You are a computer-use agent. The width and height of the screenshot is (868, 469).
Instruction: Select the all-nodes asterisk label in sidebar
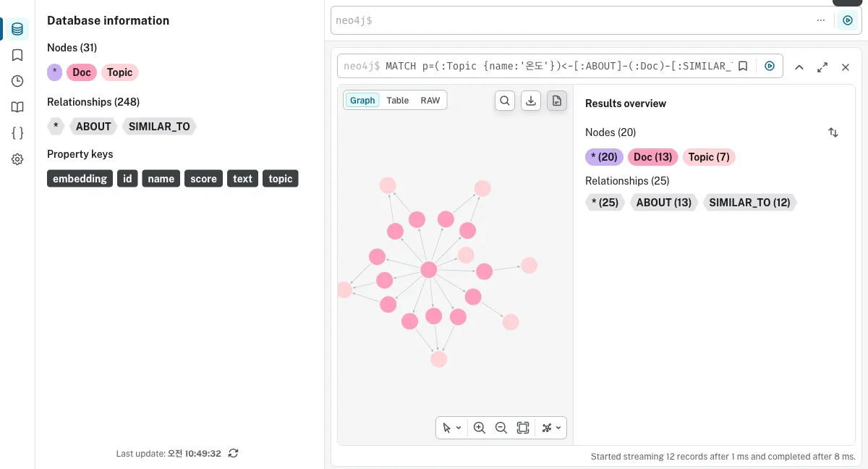pos(55,72)
